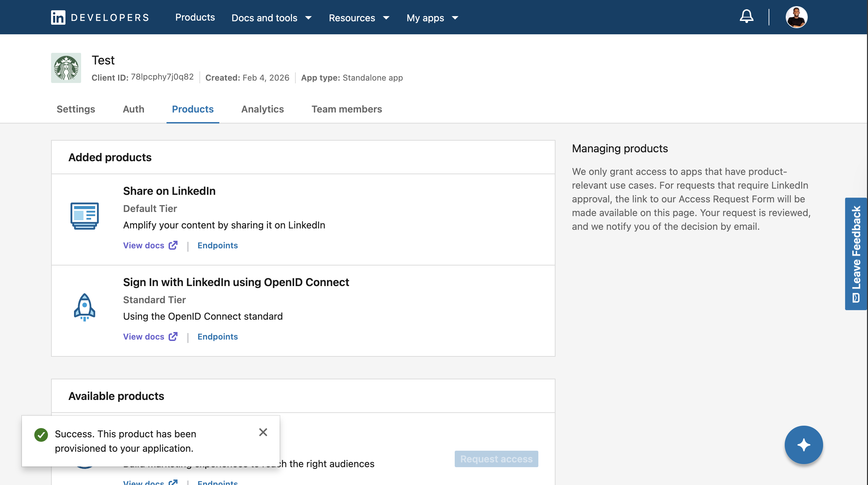Click the blue sparkle assistant button
Viewport: 868px width, 485px height.
pyautogui.click(x=804, y=445)
